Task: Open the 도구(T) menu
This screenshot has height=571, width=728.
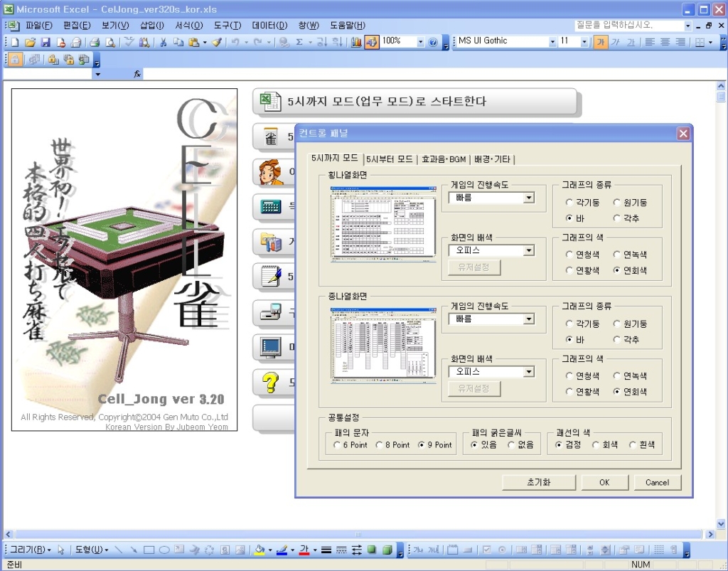Action: [227, 26]
